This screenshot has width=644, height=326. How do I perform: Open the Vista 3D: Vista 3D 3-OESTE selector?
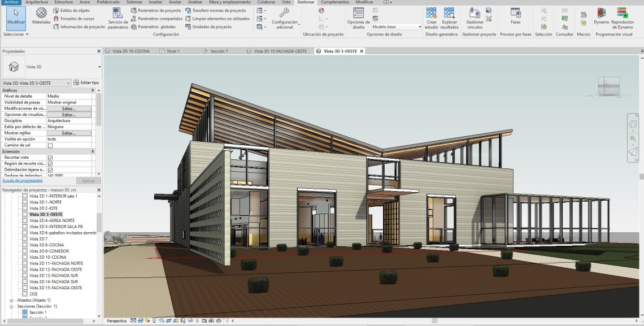tap(37, 83)
